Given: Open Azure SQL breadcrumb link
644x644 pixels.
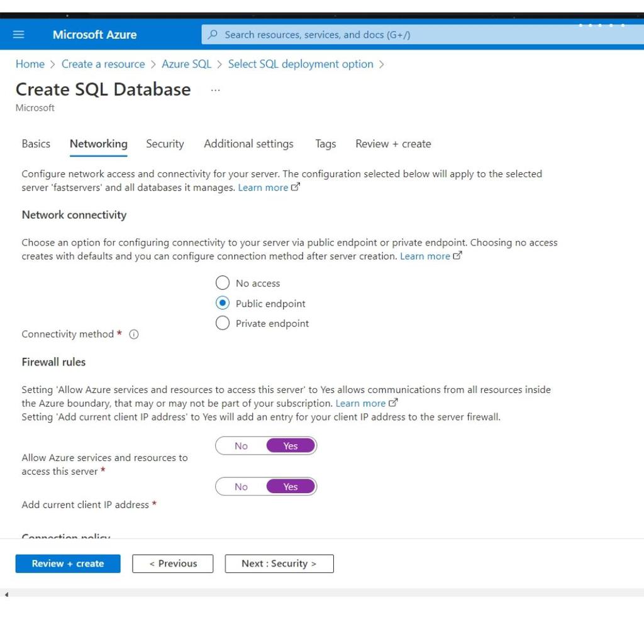Looking at the screenshot, I should click(x=186, y=64).
